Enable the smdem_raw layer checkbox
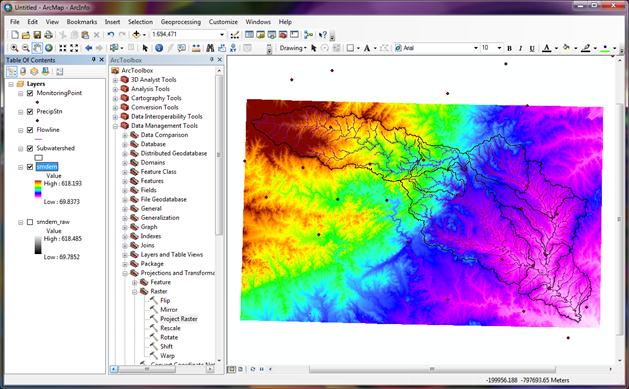Screen dimensions: 629x389 [x=30, y=222]
